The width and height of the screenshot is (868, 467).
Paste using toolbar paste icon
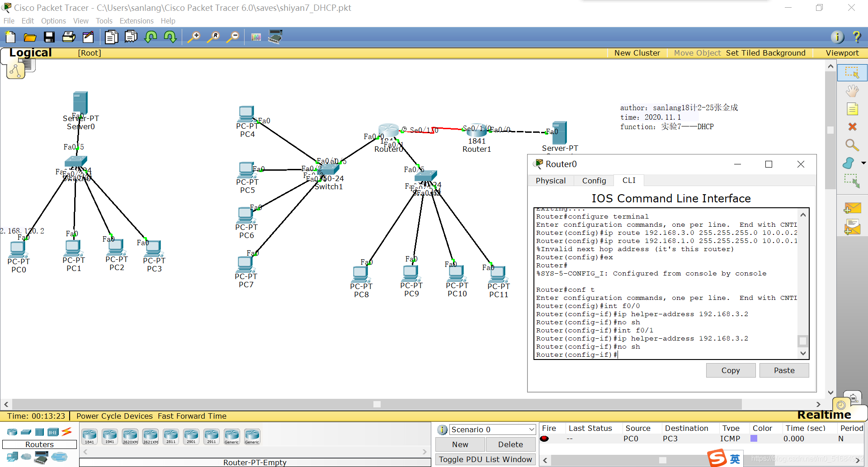[131, 37]
